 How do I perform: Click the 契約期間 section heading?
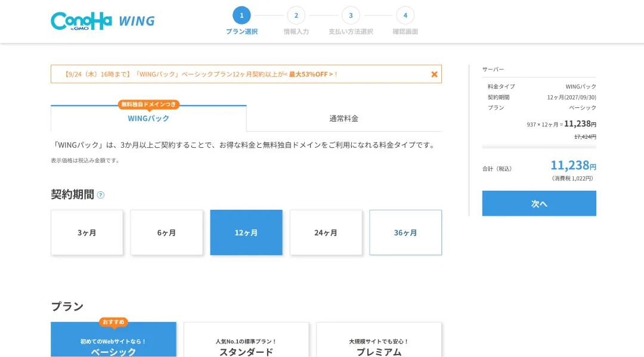tap(72, 194)
